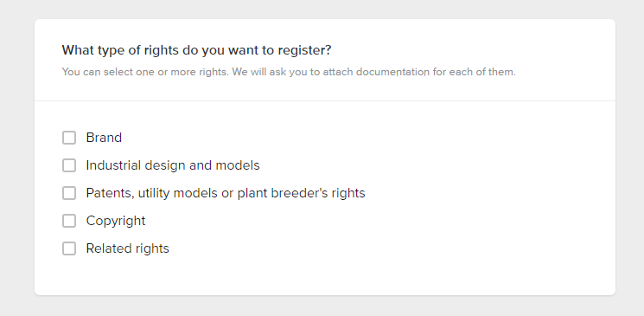The height and width of the screenshot is (316, 644).
Task: Click the Brand label text
Action: click(104, 138)
